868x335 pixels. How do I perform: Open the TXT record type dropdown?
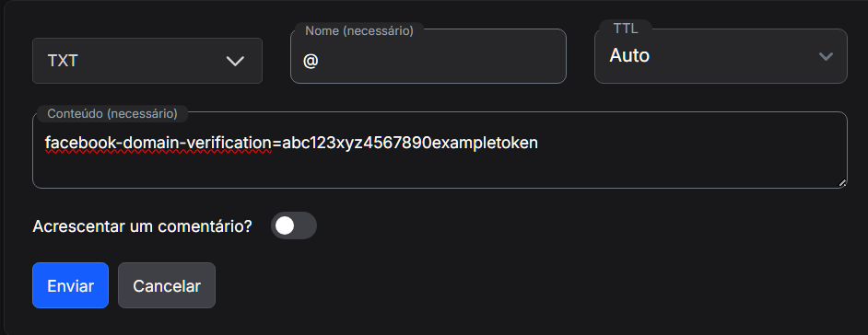pos(147,61)
